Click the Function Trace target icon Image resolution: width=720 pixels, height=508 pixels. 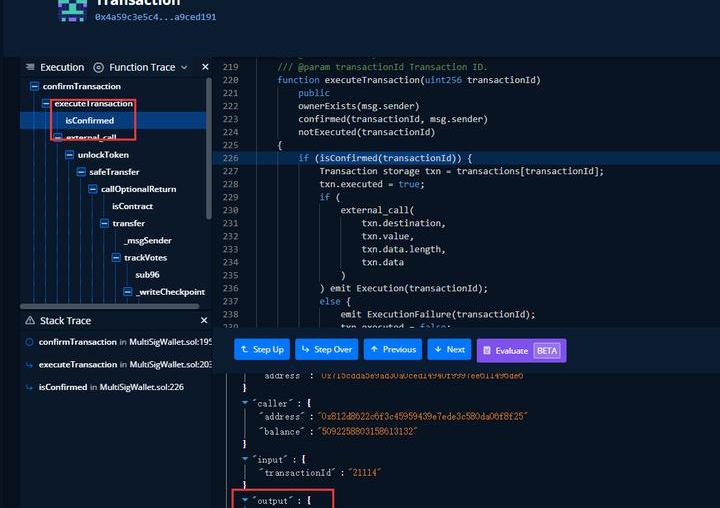pyautogui.click(x=98, y=67)
